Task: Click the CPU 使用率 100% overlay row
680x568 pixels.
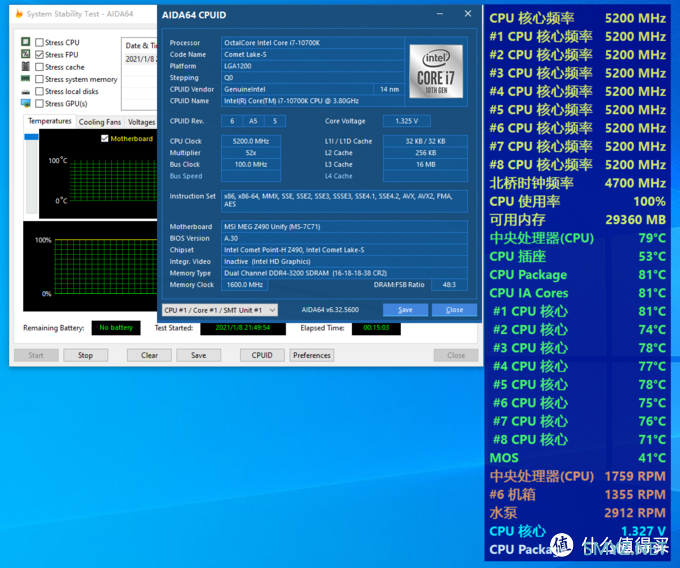Action: click(x=577, y=201)
